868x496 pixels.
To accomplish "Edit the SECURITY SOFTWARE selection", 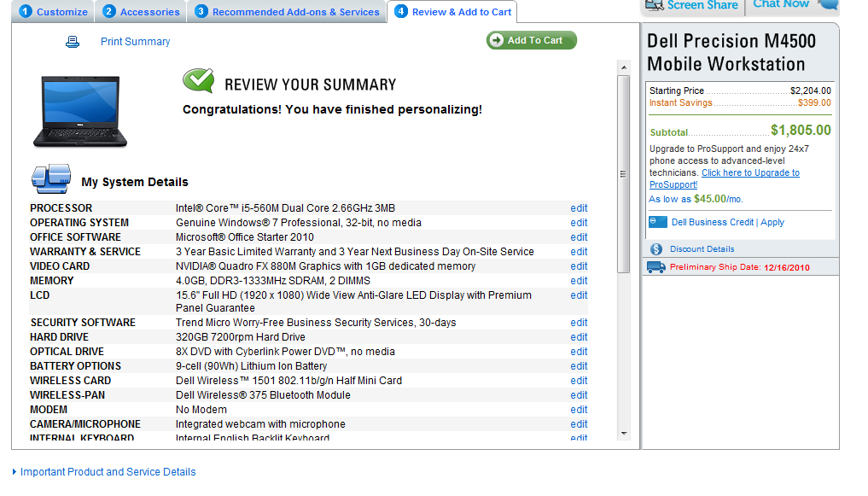I will [x=579, y=323].
